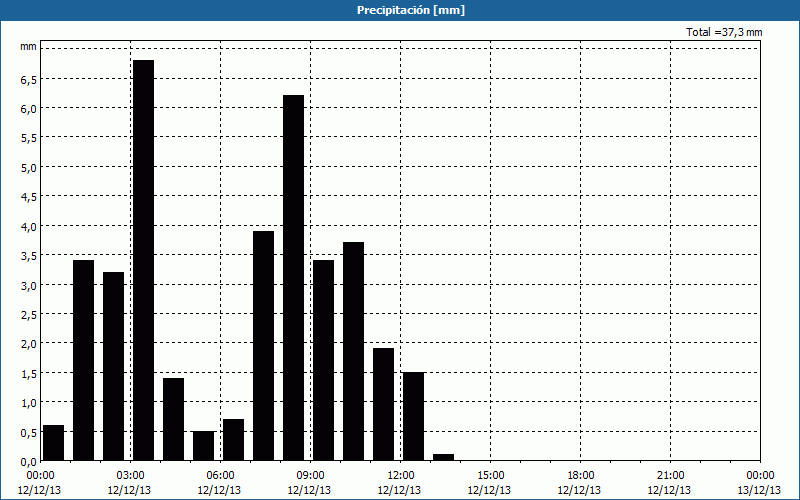
Task: Select the 1,9 mm bar before 12:00
Action: pos(384,405)
